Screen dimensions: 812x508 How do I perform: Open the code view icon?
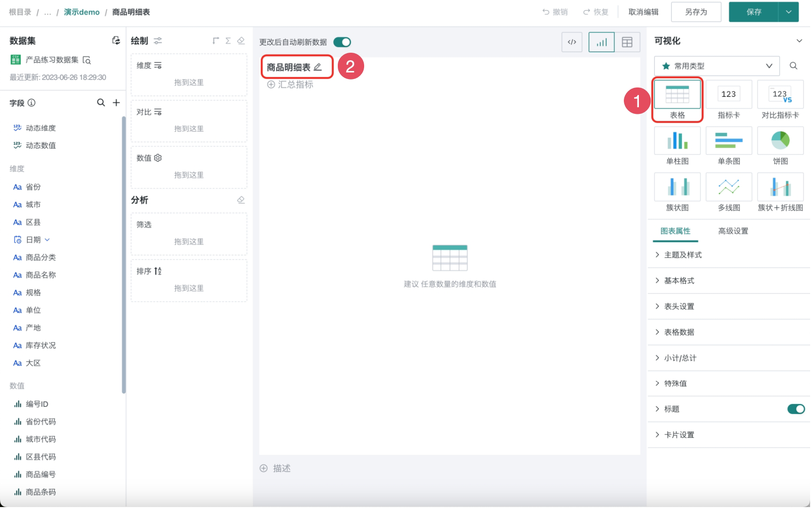pyautogui.click(x=572, y=42)
